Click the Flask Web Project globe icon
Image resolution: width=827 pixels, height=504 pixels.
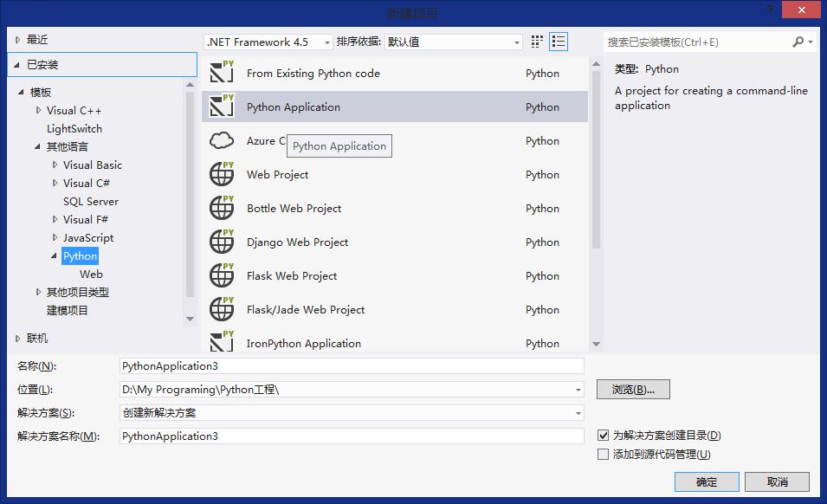tap(222, 275)
